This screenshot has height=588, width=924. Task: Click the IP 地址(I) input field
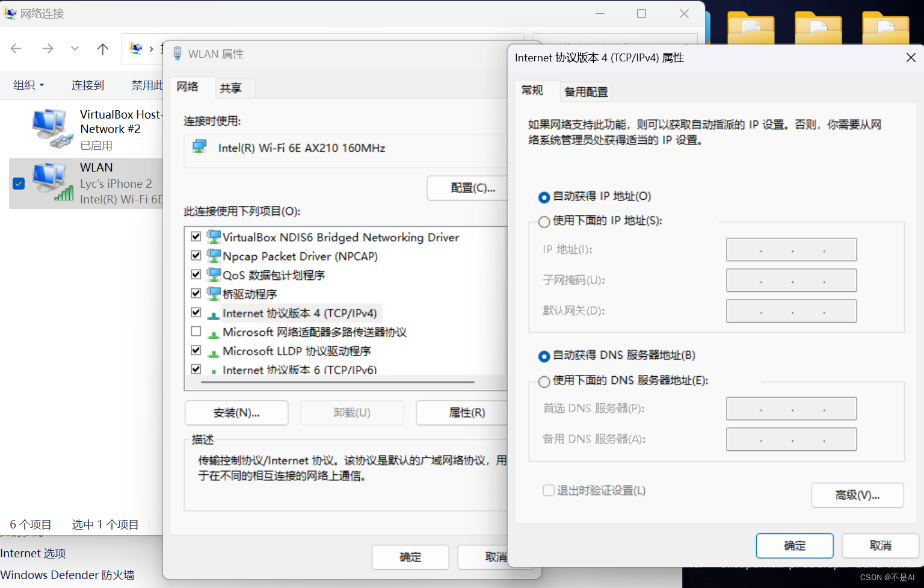[792, 250]
